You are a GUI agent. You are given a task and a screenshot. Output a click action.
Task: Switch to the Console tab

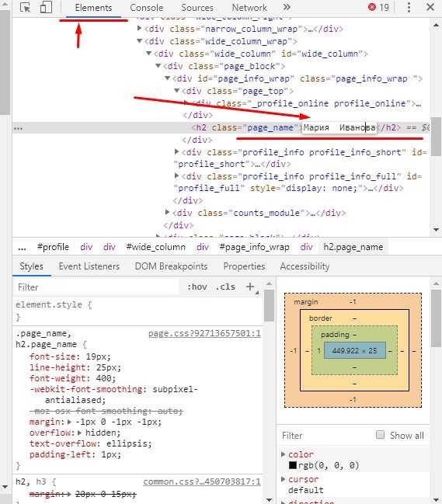coord(147,8)
